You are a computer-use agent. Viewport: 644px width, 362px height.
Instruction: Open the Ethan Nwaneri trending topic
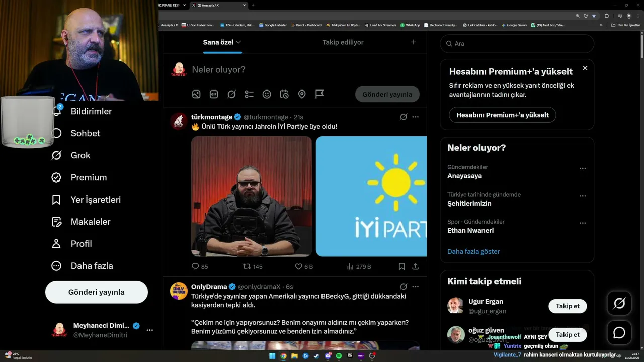click(x=470, y=231)
